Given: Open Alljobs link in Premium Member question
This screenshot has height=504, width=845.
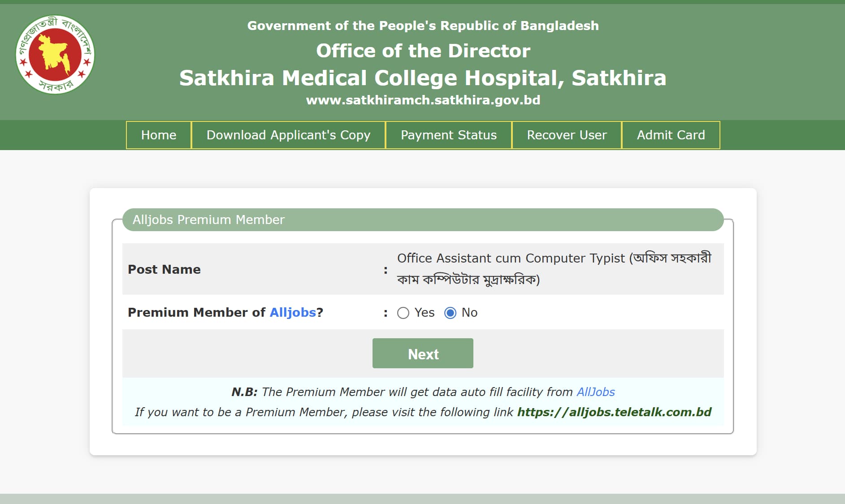Looking at the screenshot, I should click(x=293, y=312).
